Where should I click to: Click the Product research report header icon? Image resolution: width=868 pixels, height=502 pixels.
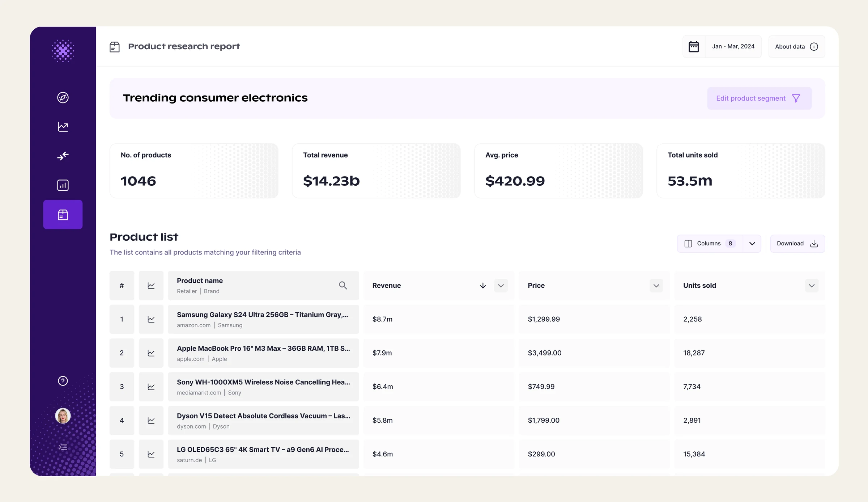click(x=115, y=47)
